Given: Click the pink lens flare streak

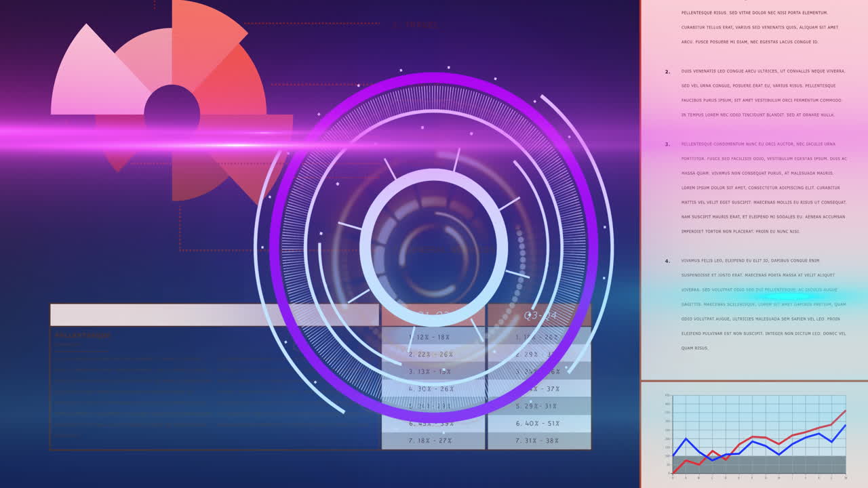Looking at the screenshot, I should point(136,136).
